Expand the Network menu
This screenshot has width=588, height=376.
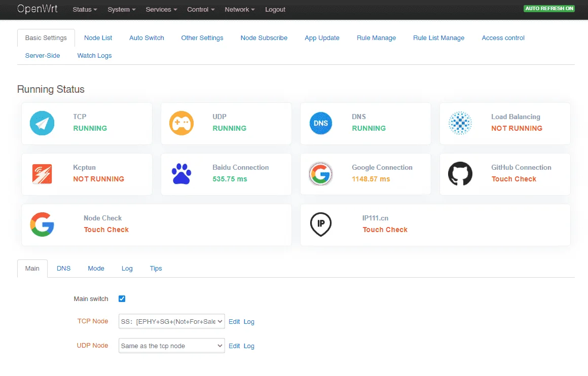(x=240, y=9)
